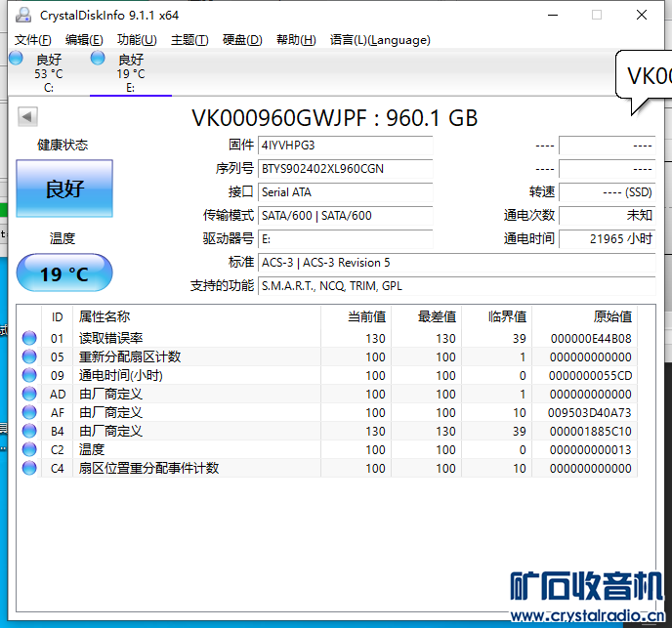672x628 pixels.
Task: Open the 功能(U) menu
Action: pyautogui.click(x=137, y=40)
